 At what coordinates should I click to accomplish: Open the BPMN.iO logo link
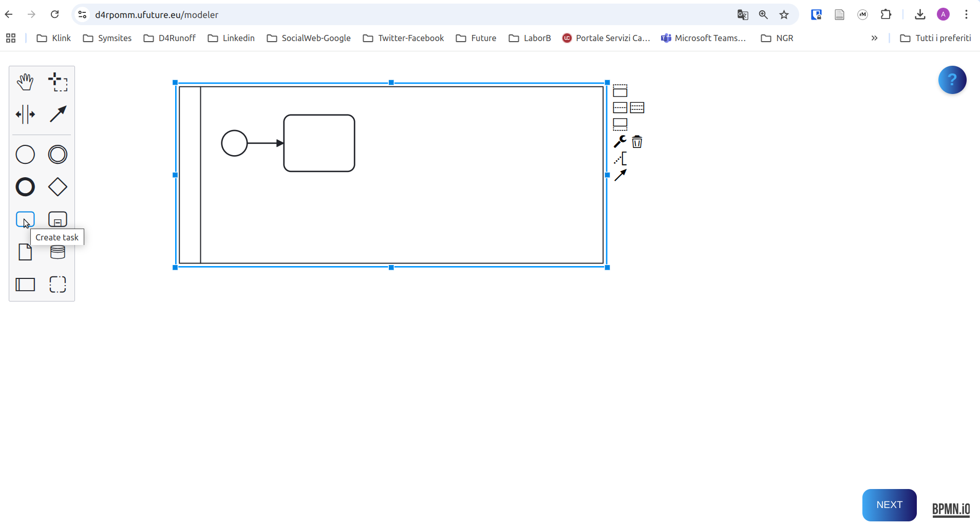click(951, 509)
